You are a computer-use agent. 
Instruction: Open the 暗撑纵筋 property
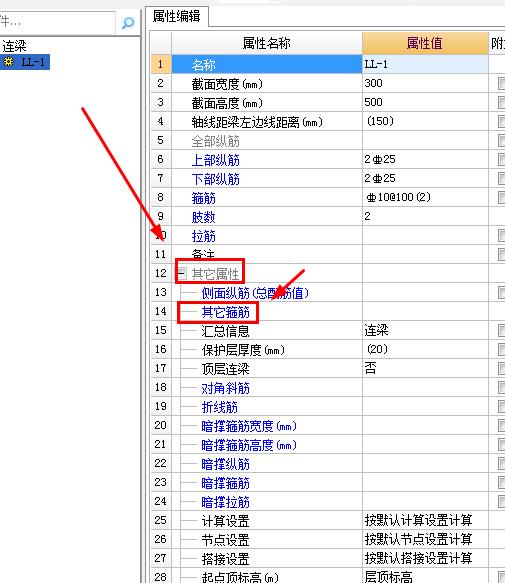click(225, 464)
